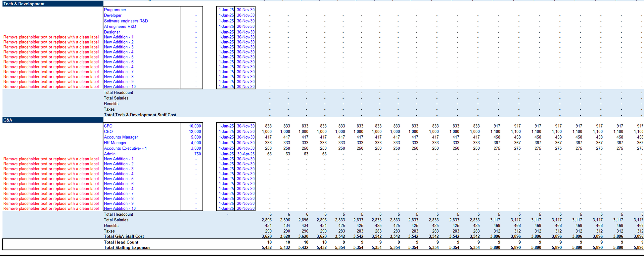The width and height of the screenshot is (644, 257).
Task: Click the Total Tech & Development Staff Cost label
Action: pyautogui.click(x=140, y=115)
